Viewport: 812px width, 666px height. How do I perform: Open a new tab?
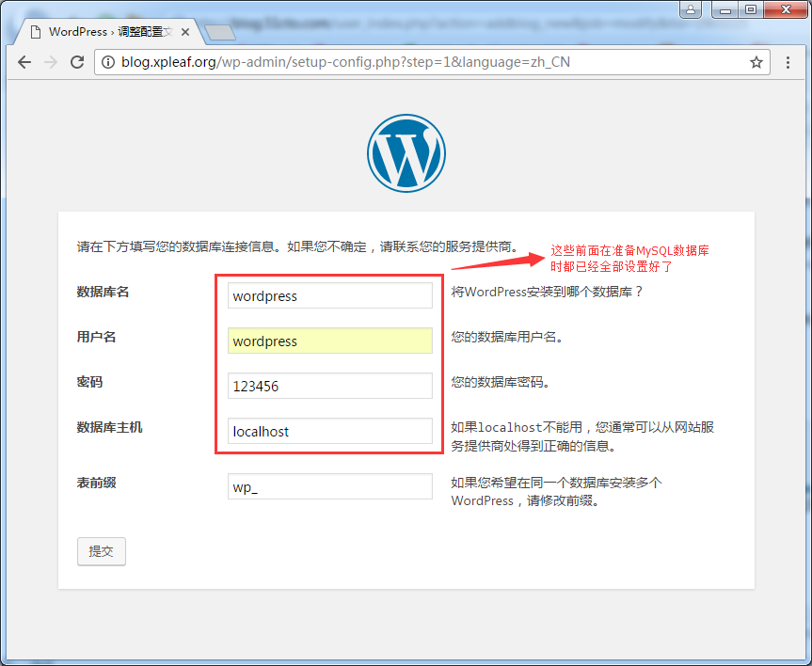[220, 32]
